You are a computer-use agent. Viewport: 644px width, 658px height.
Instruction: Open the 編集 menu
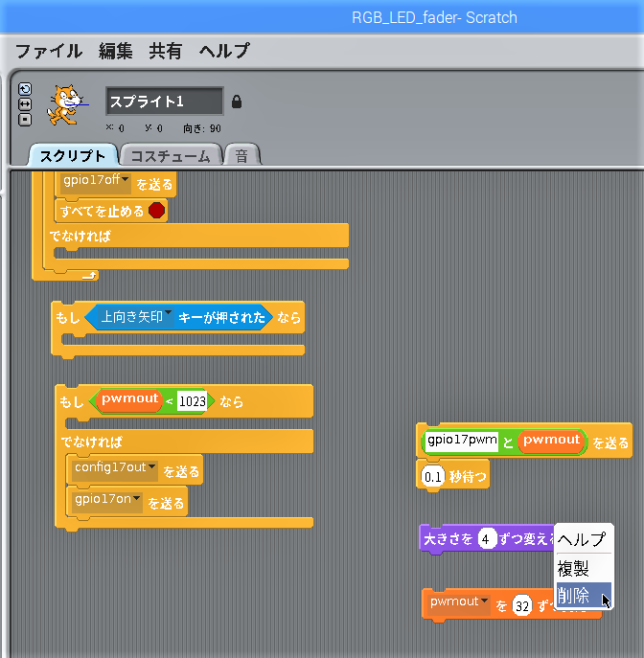116,52
